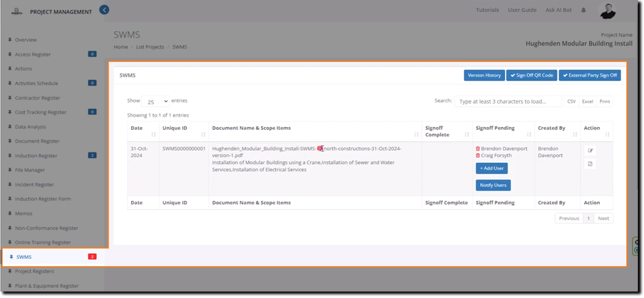Open Online Training Register in sidebar
This screenshot has width=644, height=298.
click(x=43, y=243)
